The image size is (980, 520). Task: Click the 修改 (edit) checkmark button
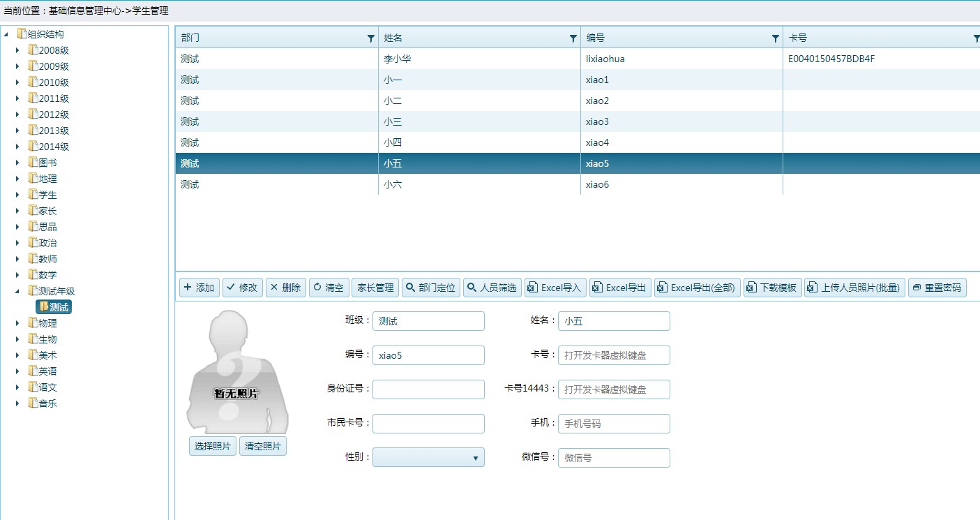(x=242, y=288)
